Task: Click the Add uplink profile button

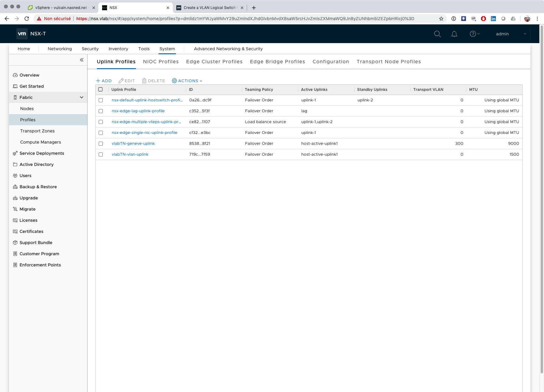Action: click(x=104, y=81)
